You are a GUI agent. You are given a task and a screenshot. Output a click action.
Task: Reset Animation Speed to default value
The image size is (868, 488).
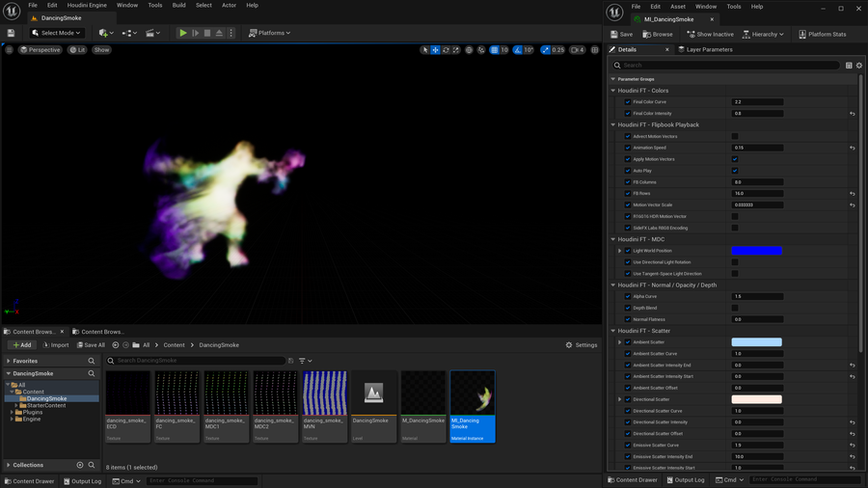[852, 148]
